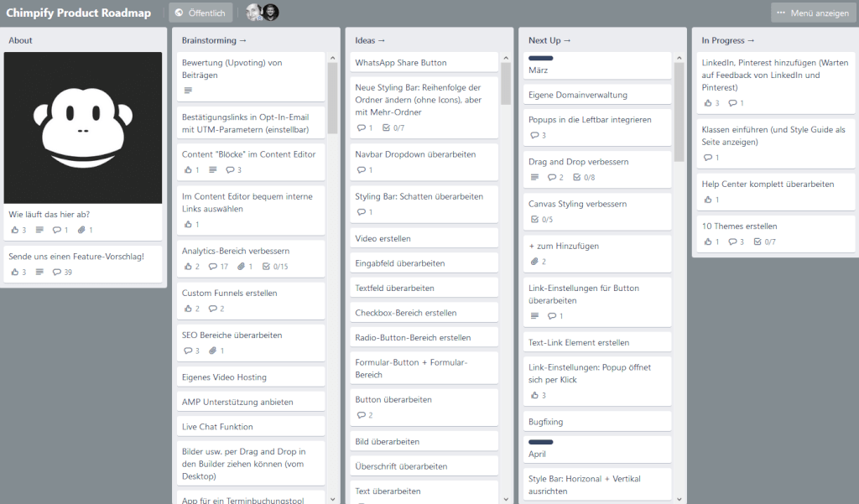Click the attachment icon on 'Analytics-Bereich verbessern'

[241, 267]
